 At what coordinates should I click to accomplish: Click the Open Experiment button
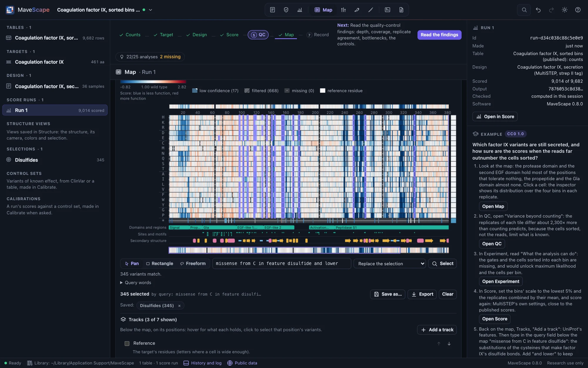tap(501, 281)
